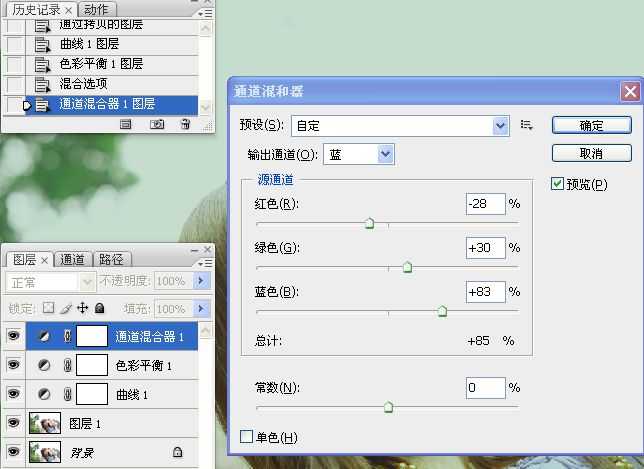Click the state icon of 混合选项 history row

point(42,85)
